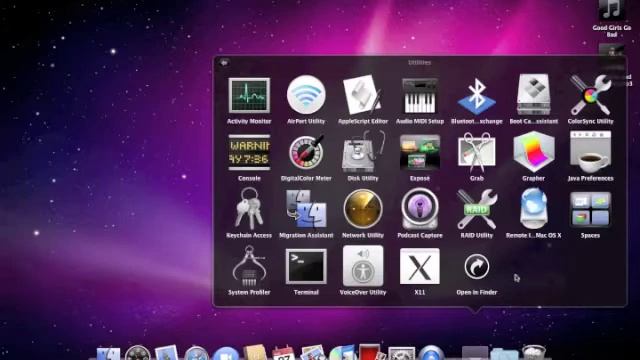The width and height of the screenshot is (640, 360).
Task: Open System Profiler
Action: coord(249,266)
